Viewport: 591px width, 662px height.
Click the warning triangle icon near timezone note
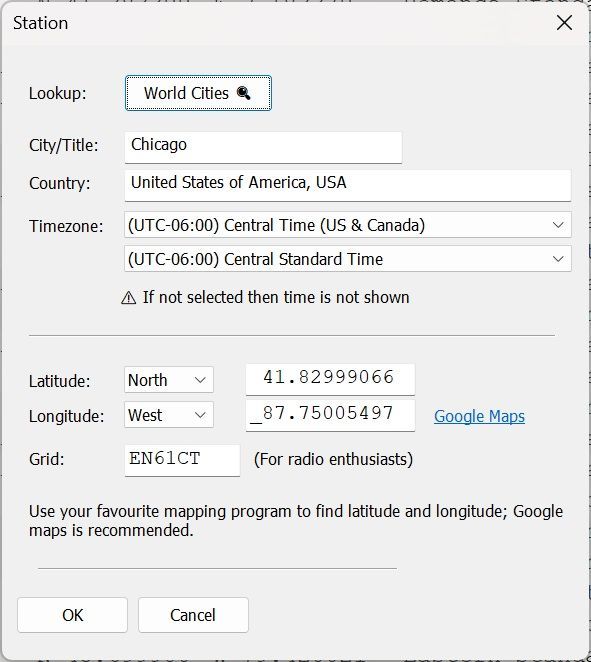tap(128, 298)
